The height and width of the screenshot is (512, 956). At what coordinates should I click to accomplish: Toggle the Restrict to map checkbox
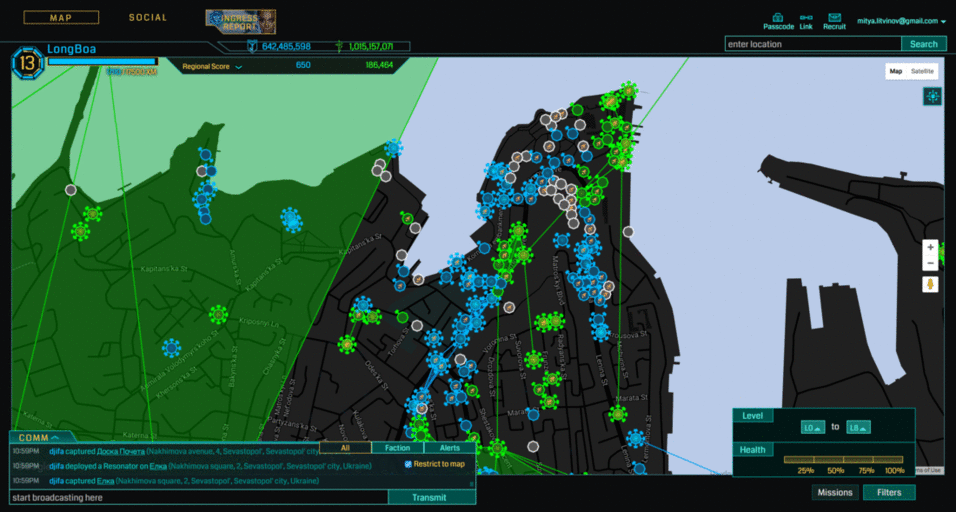pos(408,464)
